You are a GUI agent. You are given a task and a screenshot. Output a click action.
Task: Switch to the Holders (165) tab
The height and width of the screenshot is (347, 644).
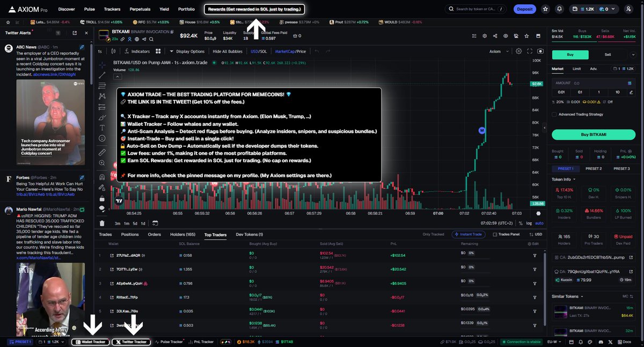(x=182, y=235)
